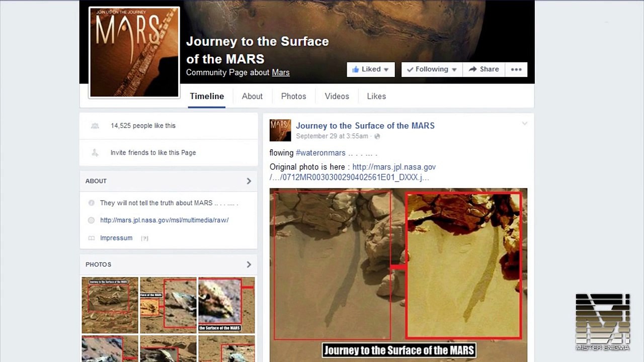Image resolution: width=644 pixels, height=362 pixels.
Task: Follow the Mars topic link in header
Action: point(281,72)
